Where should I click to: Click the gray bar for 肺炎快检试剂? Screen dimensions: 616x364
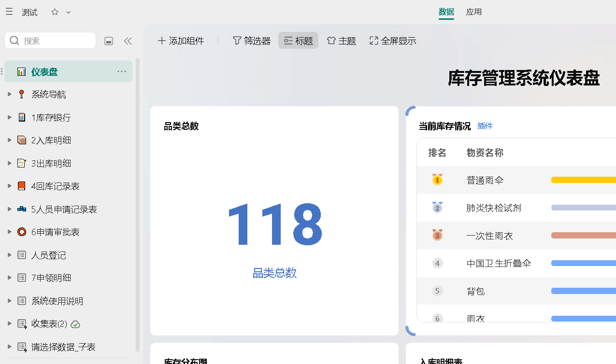(584, 208)
